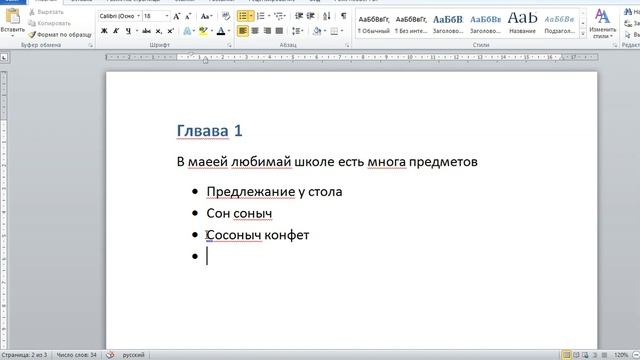Open the Text Effects glowing A menu
The width and height of the screenshot is (640, 360).
187,31
